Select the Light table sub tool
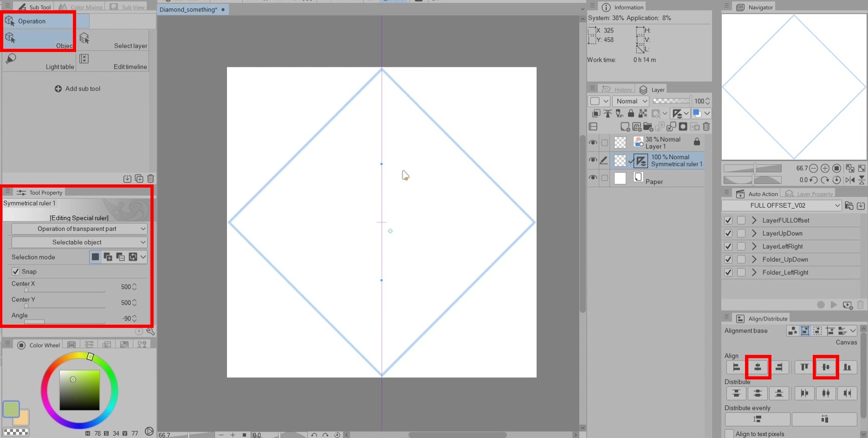868x438 pixels. pyautogui.click(x=38, y=61)
